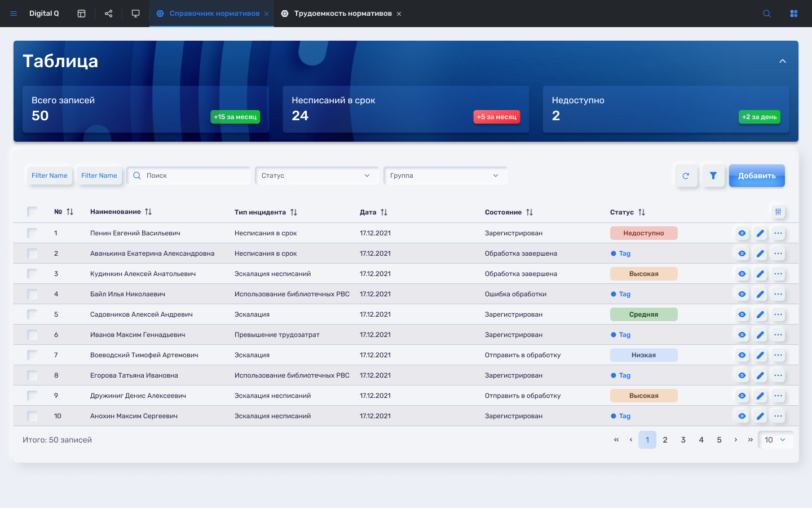Open more actions for Дружиниг Денис Алексеевич
812x508 pixels.
[778, 396]
